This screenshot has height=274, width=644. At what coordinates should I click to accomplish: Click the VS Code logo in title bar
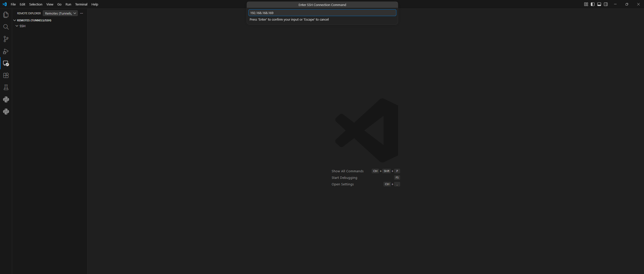pyautogui.click(x=5, y=4)
